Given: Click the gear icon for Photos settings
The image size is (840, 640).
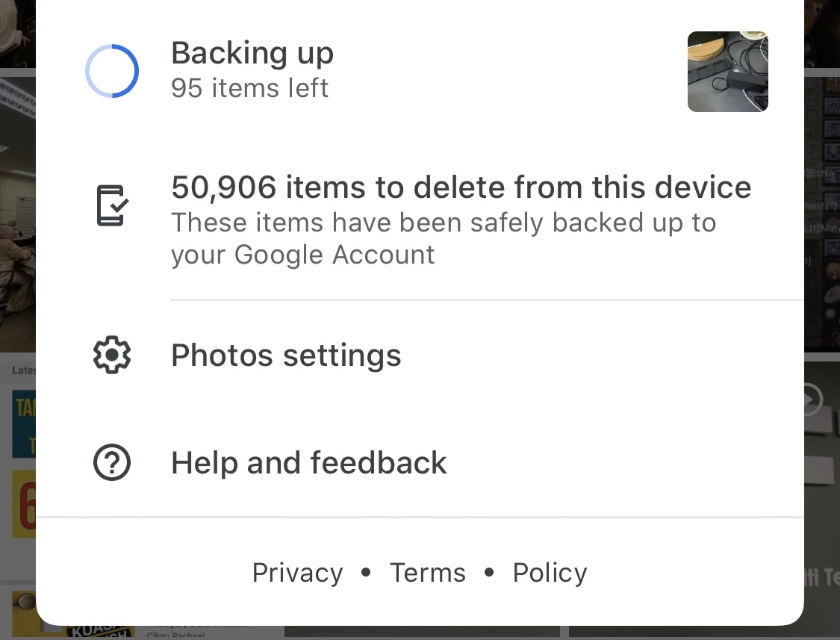Looking at the screenshot, I should click(x=112, y=355).
